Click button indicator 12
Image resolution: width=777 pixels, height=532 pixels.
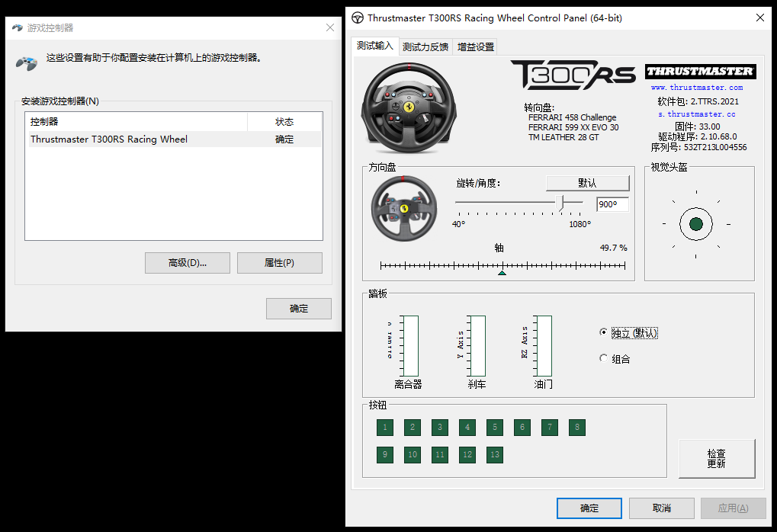(x=467, y=455)
